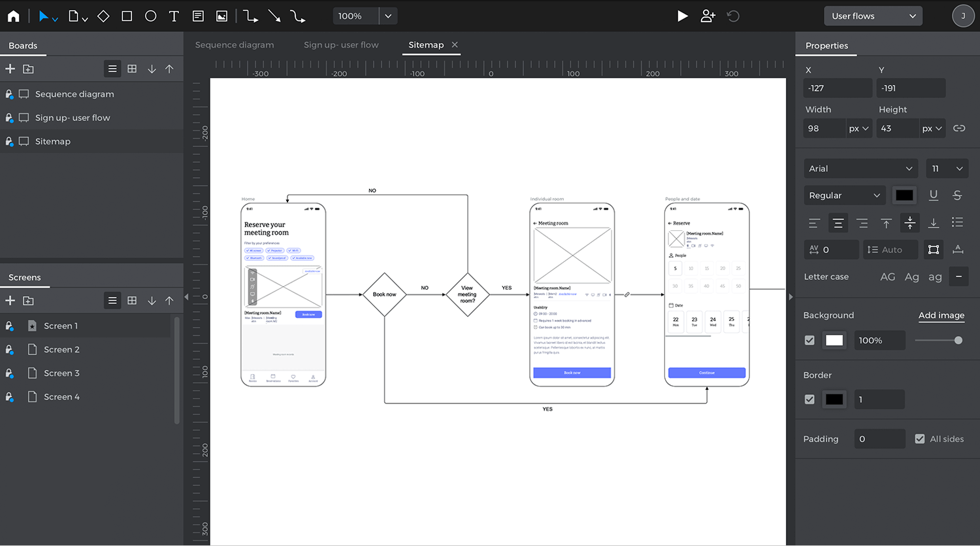Add a new board with the plus icon
Viewport: 980px width, 546px height.
(x=10, y=69)
